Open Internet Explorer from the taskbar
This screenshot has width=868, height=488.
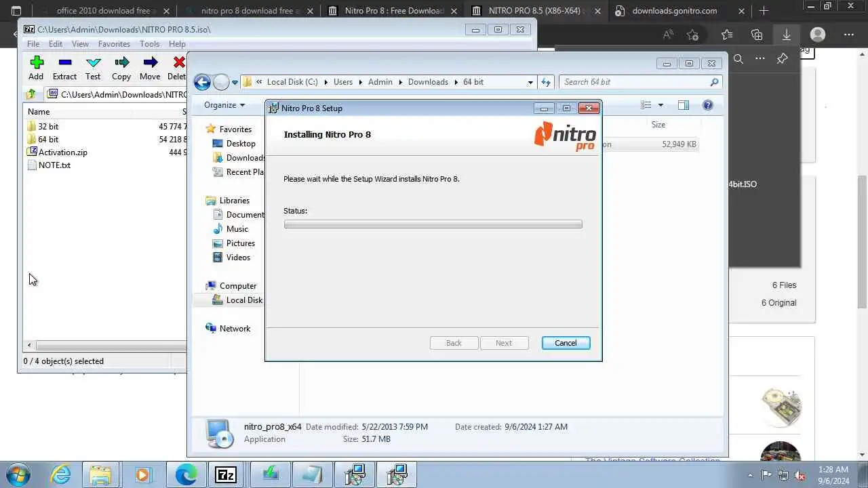[x=61, y=474]
